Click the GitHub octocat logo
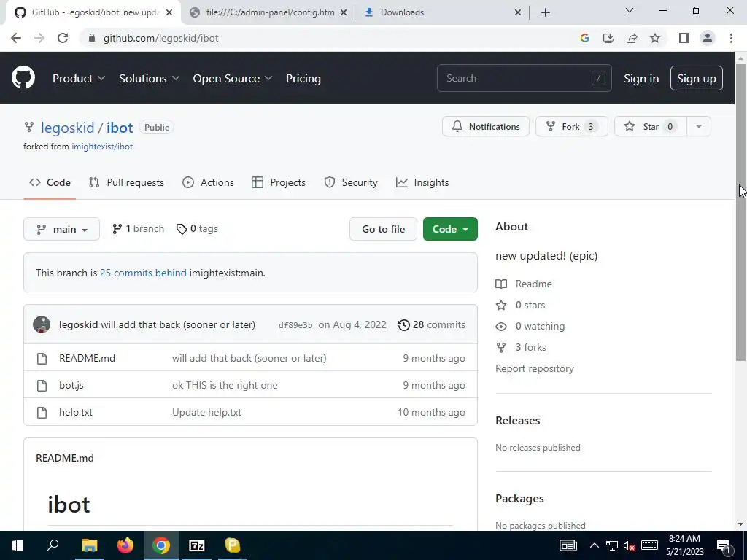Viewport: 747px width, 560px height. (23, 78)
